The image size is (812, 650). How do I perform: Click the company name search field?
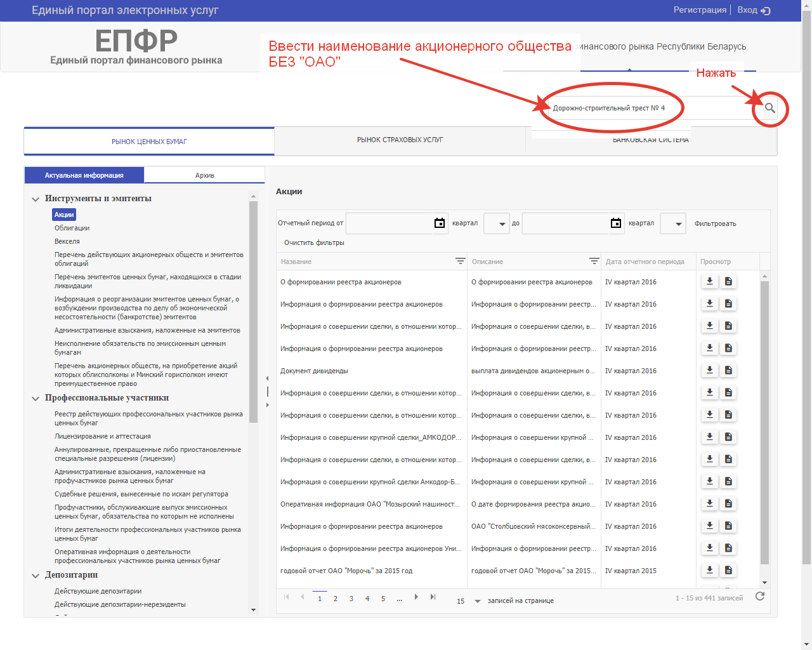pyautogui.click(x=641, y=108)
